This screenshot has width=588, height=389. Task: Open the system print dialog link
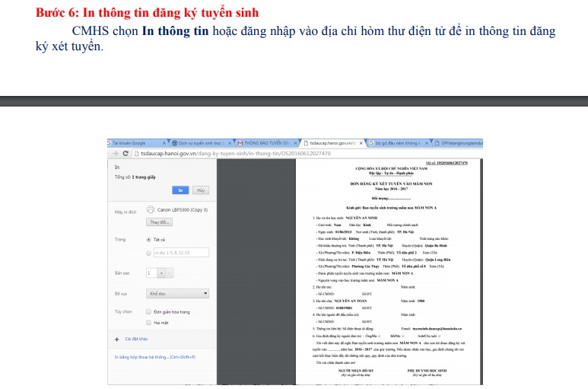point(154,356)
